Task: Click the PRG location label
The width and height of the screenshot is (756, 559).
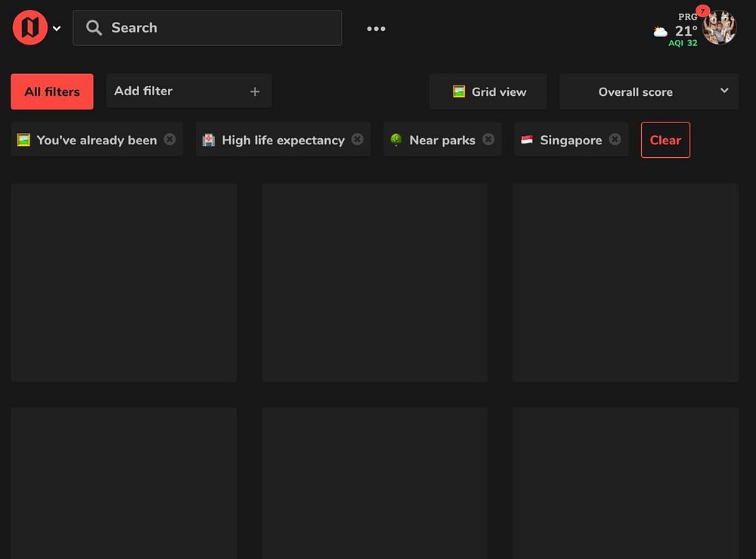Action: (687, 17)
